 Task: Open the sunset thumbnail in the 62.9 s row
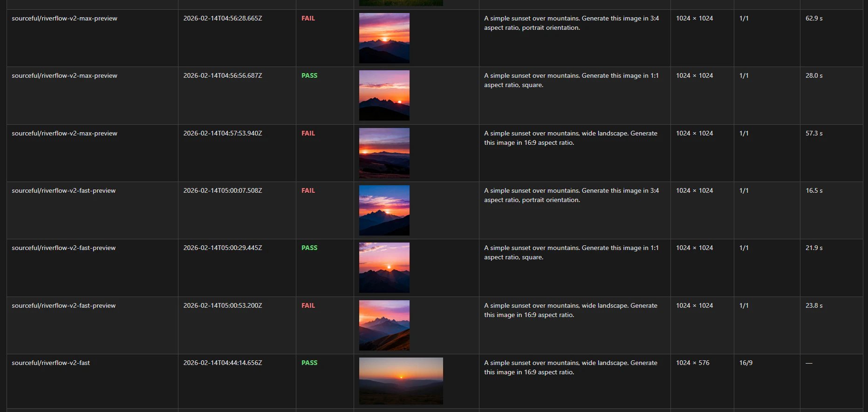384,38
